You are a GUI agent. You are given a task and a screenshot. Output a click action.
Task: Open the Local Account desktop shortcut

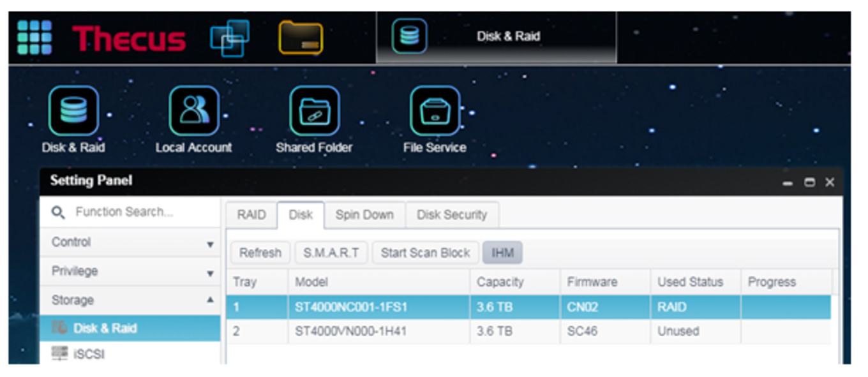(x=193, y=119)
